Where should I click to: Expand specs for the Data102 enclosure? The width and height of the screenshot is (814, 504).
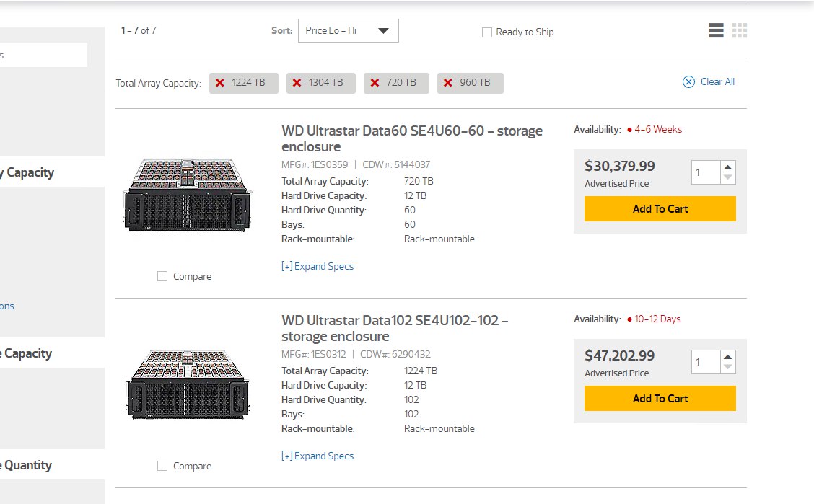click(318, 456)
